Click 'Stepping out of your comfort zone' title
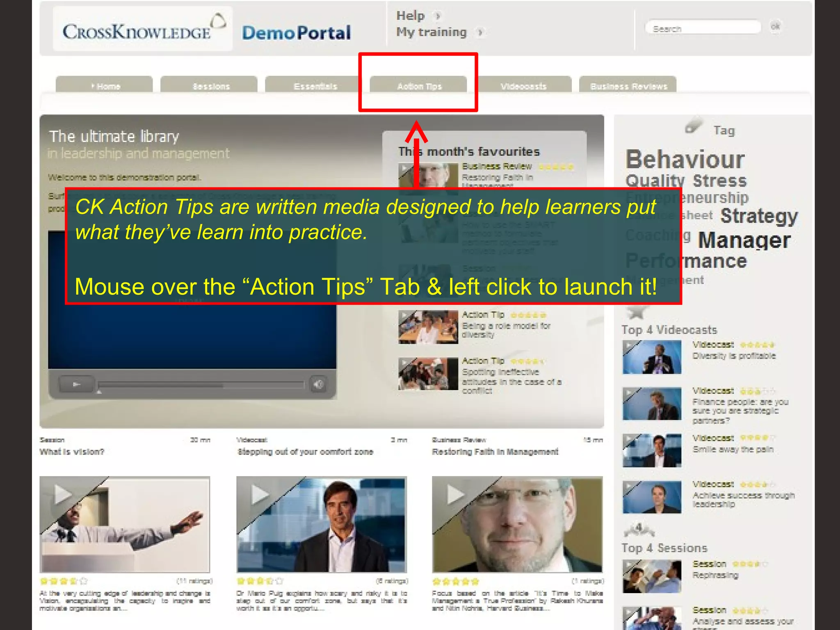Viewport: 840px width, 630px height. (x=305, y=452)
